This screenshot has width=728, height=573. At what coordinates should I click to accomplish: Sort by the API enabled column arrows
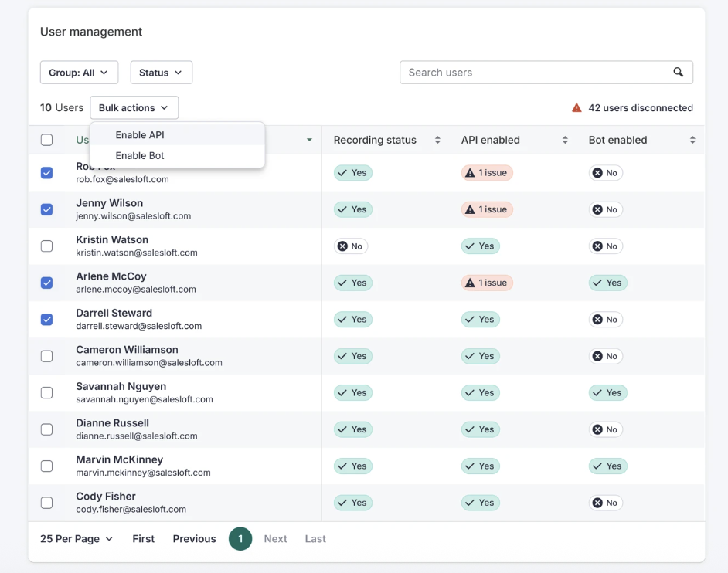coord(565,140)
